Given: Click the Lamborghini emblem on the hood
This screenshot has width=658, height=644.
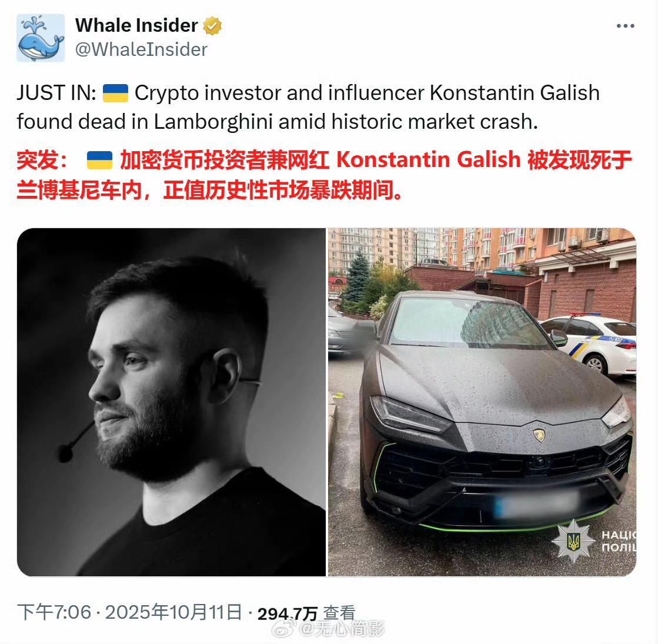Looking at the screenshot, I should (539, 435).
